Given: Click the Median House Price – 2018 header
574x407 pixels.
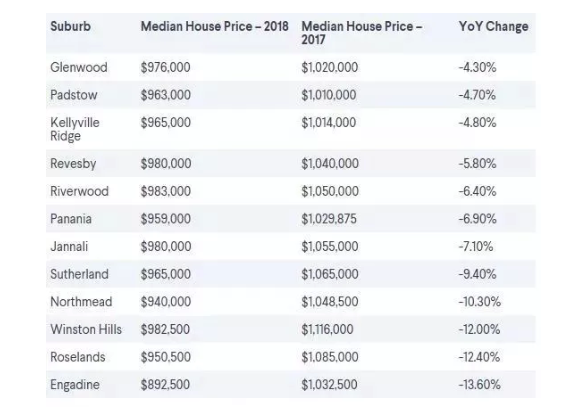Looking at the screenshot, I should pos(215,26).
